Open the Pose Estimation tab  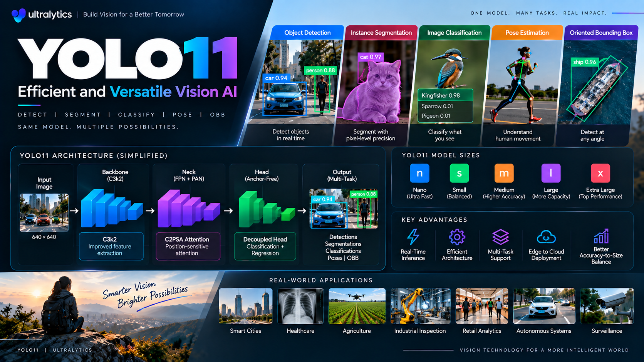(527, 33)
